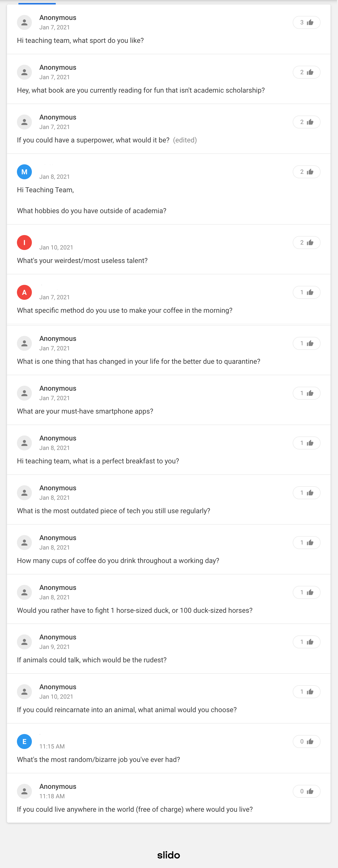Upvote the weirdest useless talent question
This screenshot has width=338, height=868.
click(306, 243)
